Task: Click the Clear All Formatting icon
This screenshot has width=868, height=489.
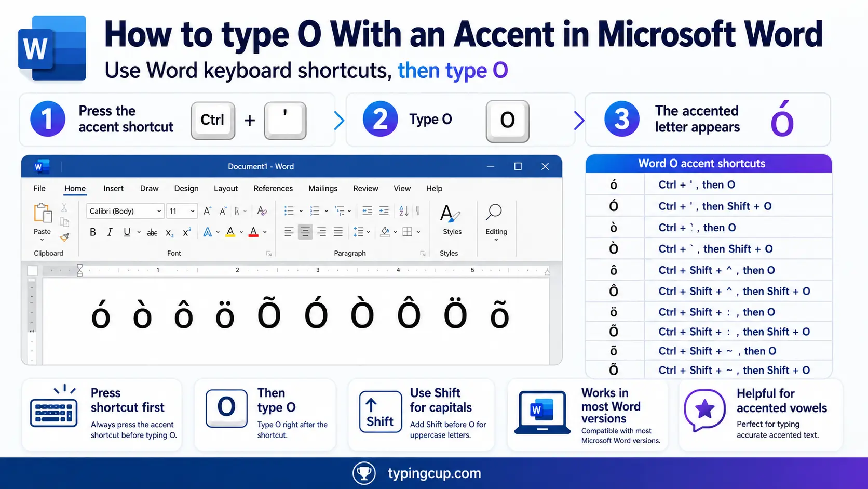Action: pos(262,211)
